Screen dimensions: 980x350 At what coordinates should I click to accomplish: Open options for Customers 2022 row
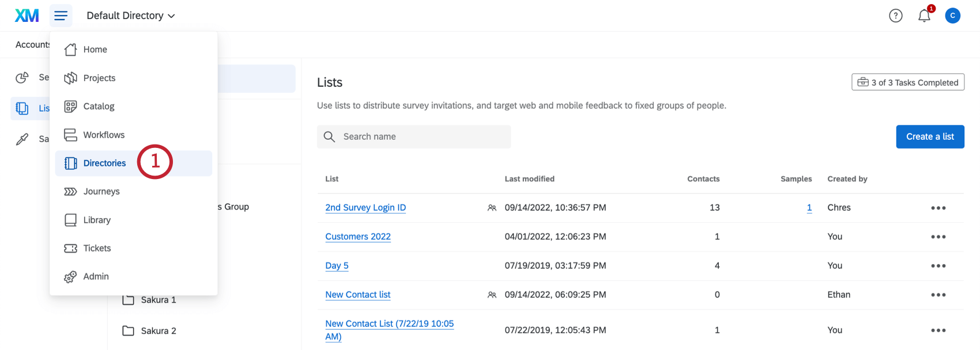tap(938, 237)
